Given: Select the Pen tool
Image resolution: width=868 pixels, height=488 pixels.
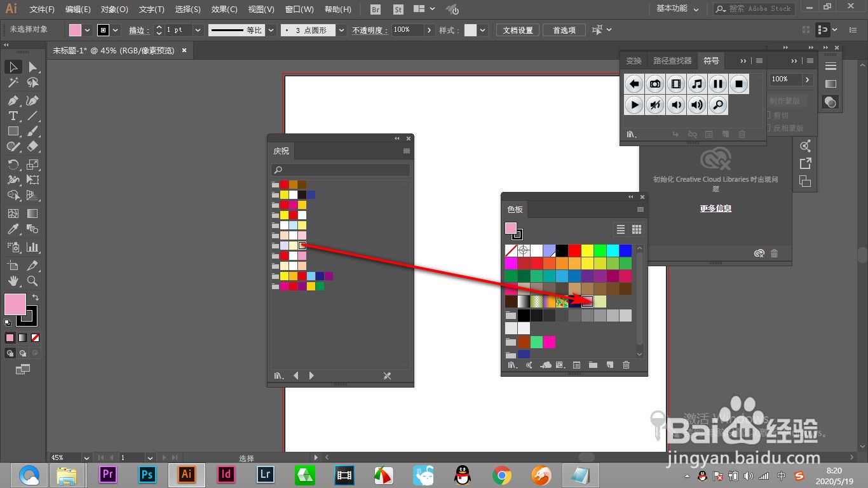Looking at the screenshot, I should 13,100.
